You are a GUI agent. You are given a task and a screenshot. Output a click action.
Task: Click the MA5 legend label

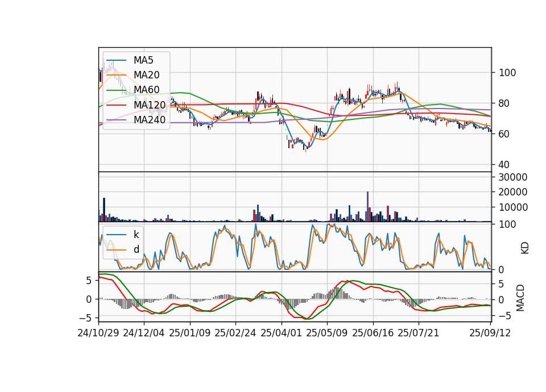(x=143, y=60)
